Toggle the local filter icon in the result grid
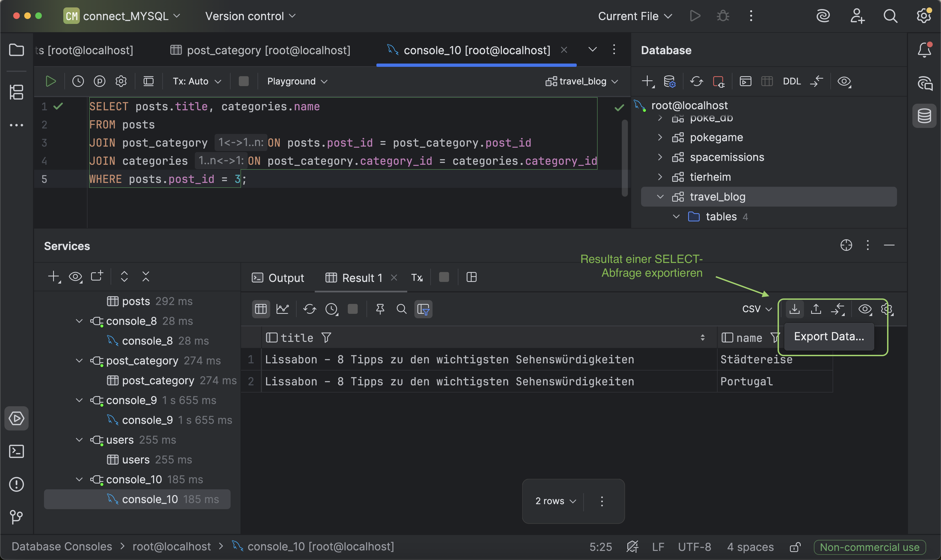The image size is (941, 560). (423, 309)
